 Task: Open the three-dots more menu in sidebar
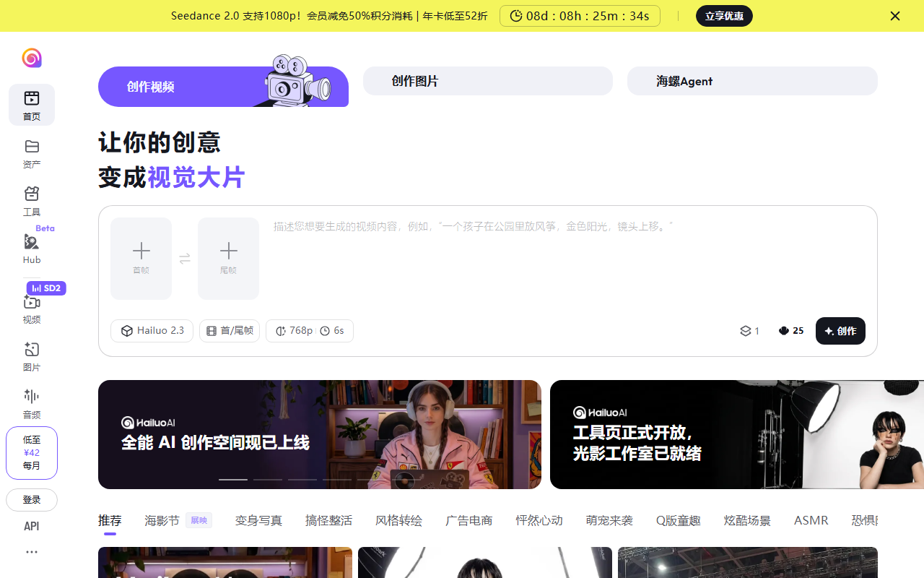tap(32, 552)
